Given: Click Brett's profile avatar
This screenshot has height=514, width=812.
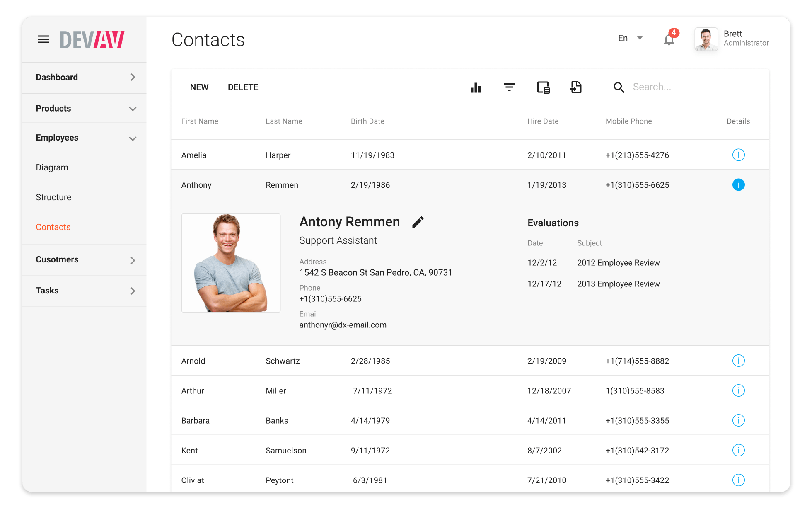Looking at the screenshot, I should pos(706,39).
